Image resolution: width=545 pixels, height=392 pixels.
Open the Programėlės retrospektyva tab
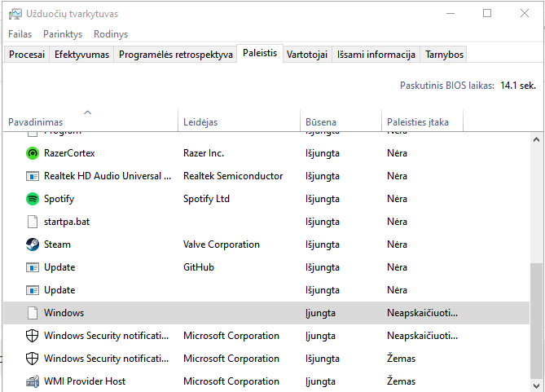(x=175, y=55)
